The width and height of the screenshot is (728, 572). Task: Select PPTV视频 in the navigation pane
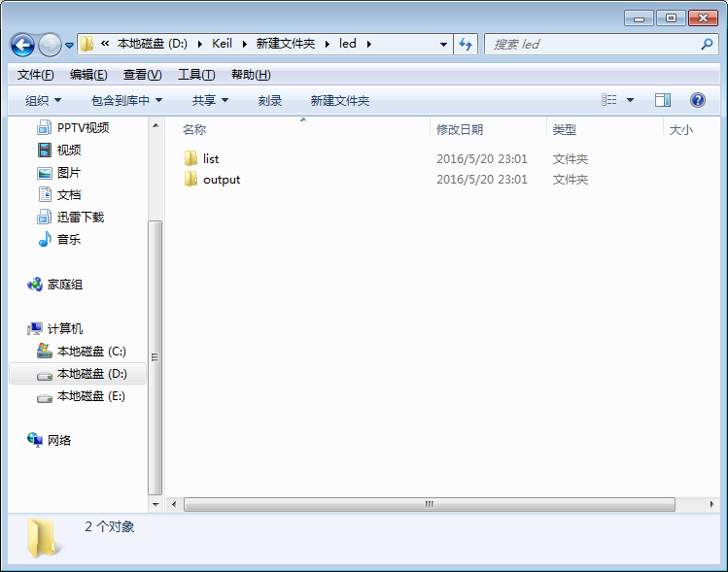point(73,127)
